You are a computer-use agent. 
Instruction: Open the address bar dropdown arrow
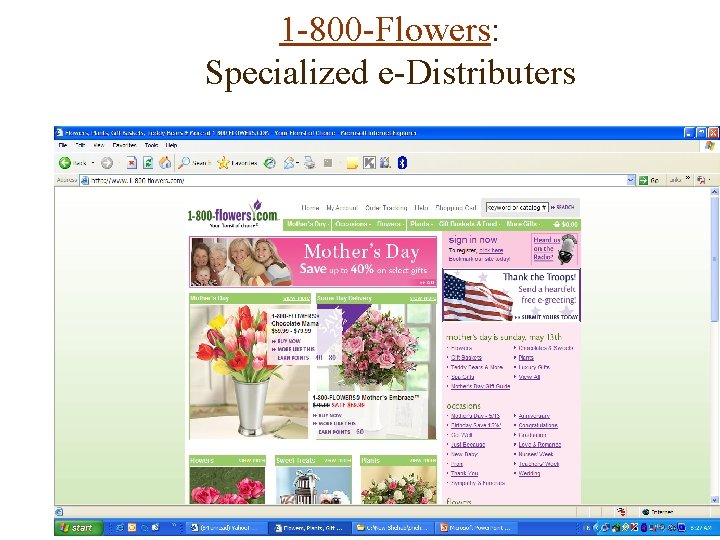[631, 180]
